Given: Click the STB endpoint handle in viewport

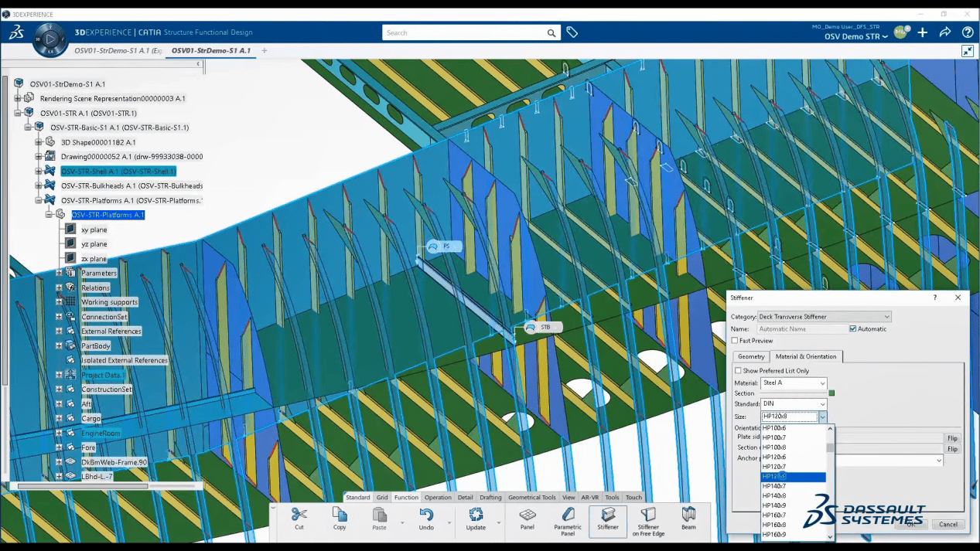Looking at the screenshot, I should 542,327.
